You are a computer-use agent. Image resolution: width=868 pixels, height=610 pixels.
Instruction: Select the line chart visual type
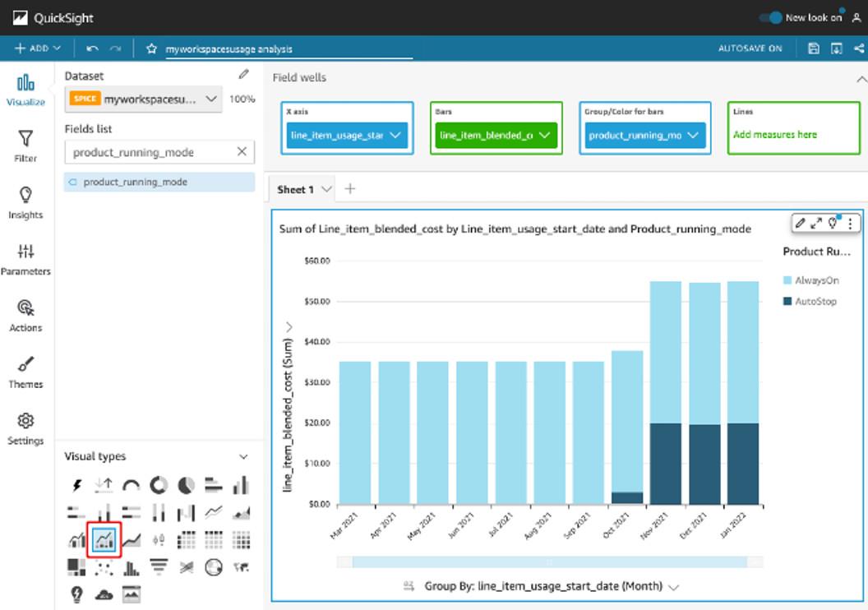tap(214, 513)
